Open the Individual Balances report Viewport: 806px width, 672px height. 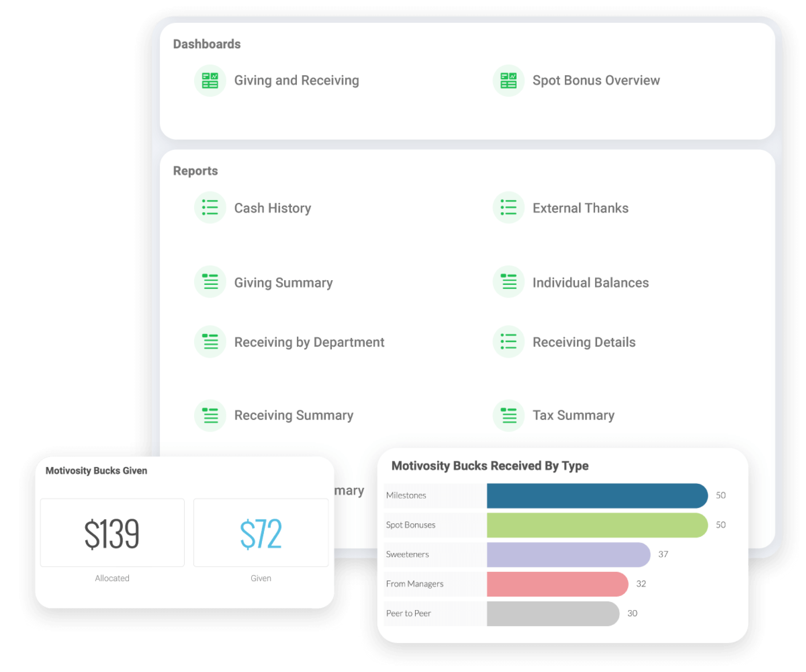pyautogui.click(x=591, y=282)
